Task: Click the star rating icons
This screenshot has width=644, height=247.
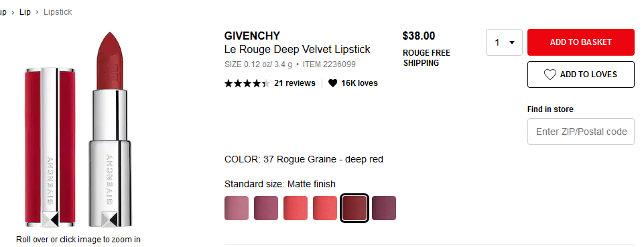Action: [247, 84]
